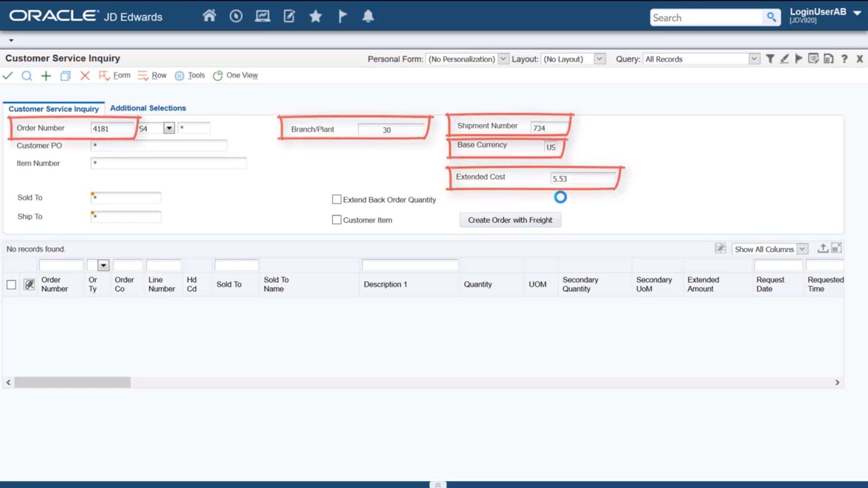This screenshot has height=488, width=868.
Task: Expand the Layout dropdown
Action: coord(599,59)
